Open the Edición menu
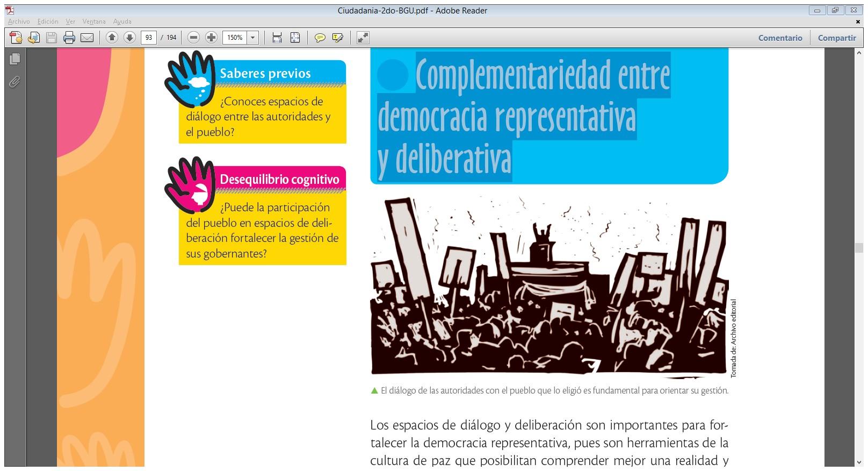The image size is (868, 471). [48, 22]
